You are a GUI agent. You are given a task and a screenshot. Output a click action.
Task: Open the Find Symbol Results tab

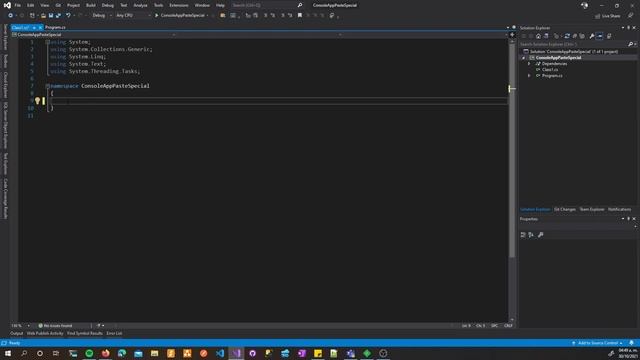[x=84, y=333]
